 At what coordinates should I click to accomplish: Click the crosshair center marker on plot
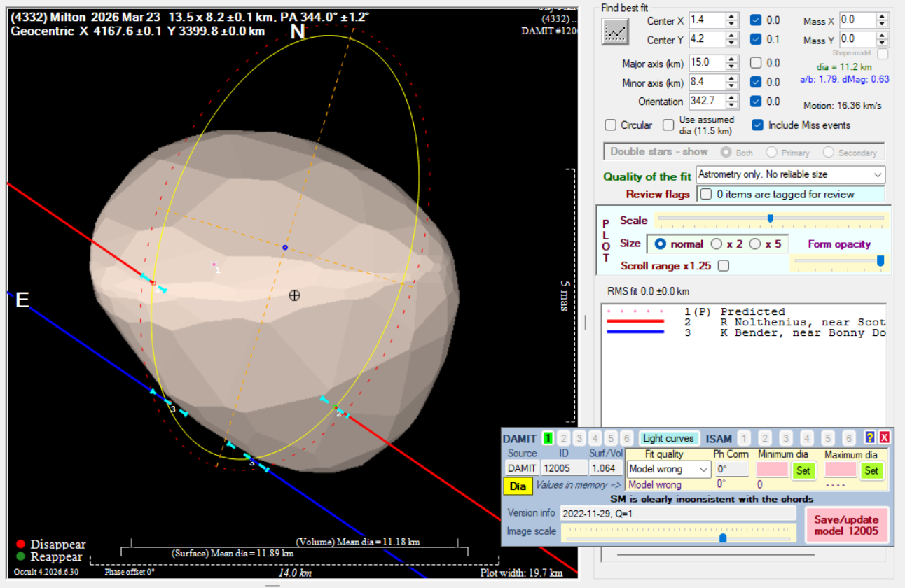[294, 295]
